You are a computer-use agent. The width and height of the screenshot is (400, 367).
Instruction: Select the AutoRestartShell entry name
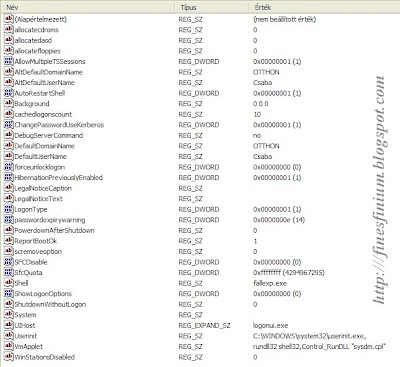tap(40, 93)
